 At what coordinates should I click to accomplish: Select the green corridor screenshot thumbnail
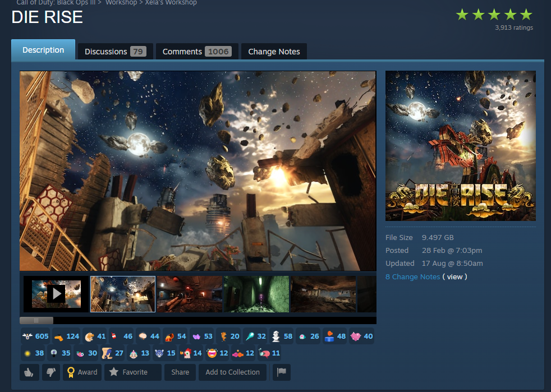coord(256,294)
